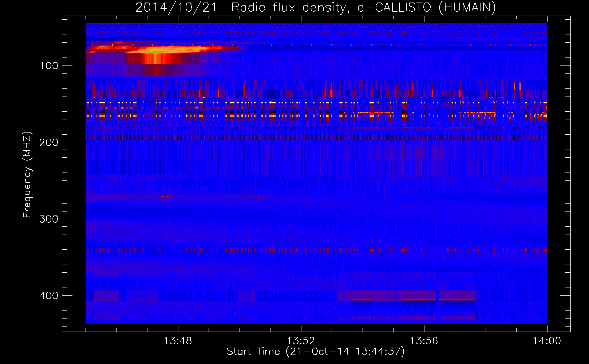Click the '200' frequency tick label

point(49,142)
